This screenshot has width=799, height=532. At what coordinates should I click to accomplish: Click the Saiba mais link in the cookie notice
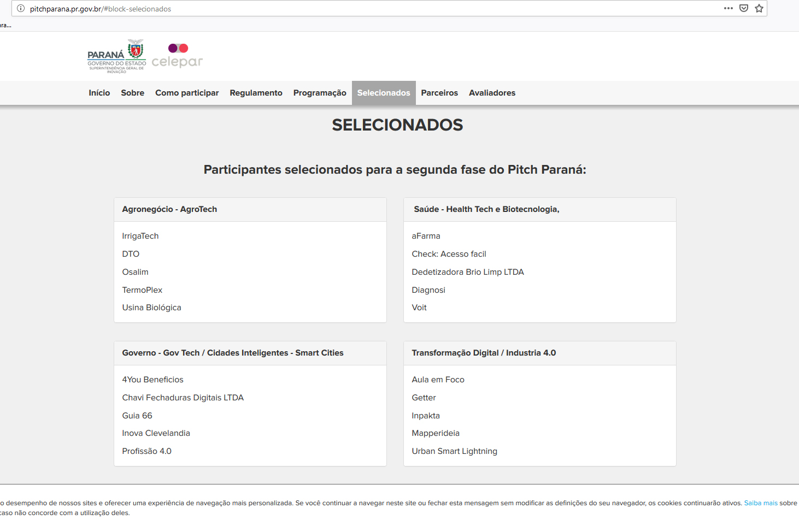pyautogui.click(x=761, y=503)
